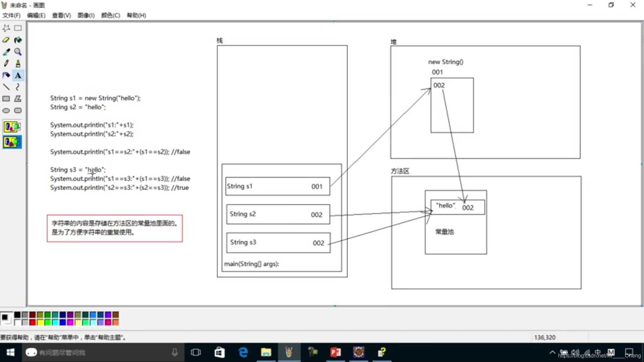Select the Rectangle shape tool

click(x=6, y=99)
